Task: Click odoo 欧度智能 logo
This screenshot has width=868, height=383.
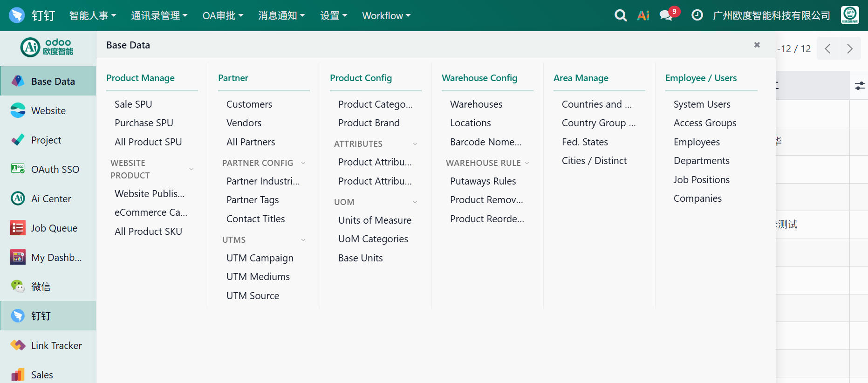Action: (x=47, y=47)
